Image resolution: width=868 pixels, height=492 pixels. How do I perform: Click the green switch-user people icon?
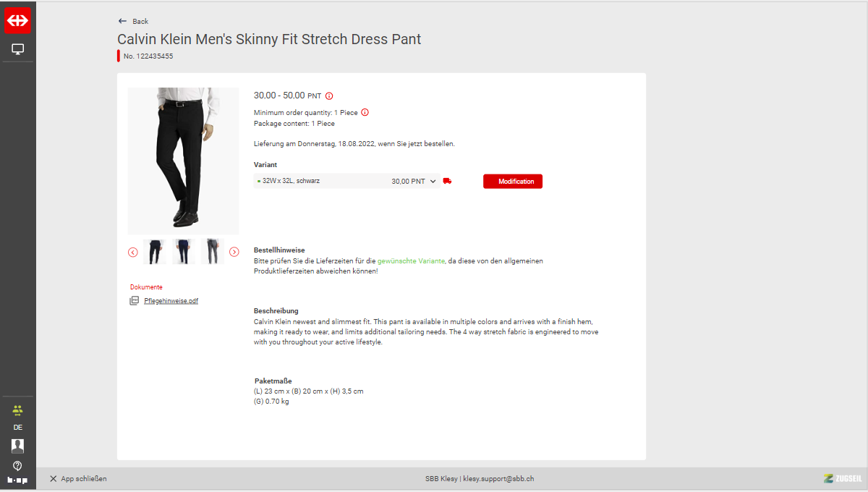(x=17, y=410)
